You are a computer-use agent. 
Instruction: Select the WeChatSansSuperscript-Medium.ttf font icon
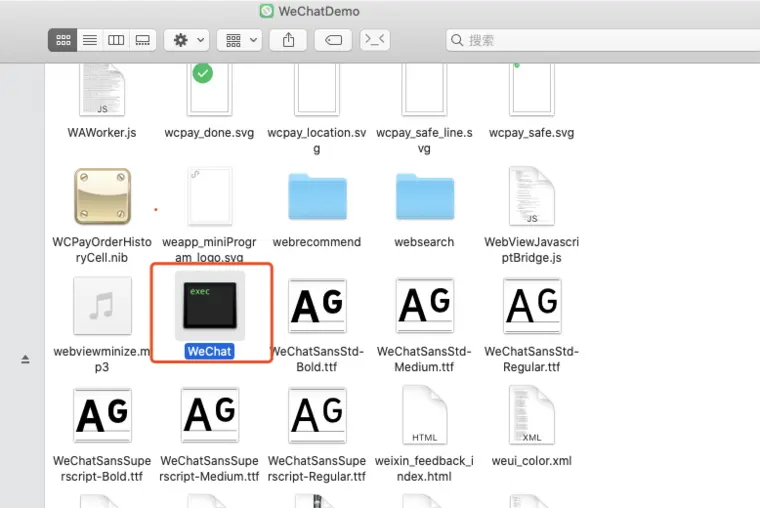point(210,415)
